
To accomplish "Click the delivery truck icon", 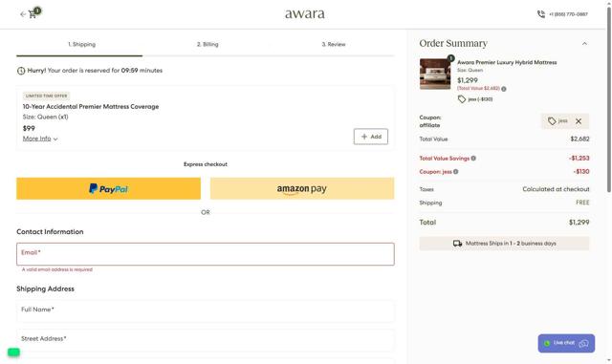I will point(457,244).
